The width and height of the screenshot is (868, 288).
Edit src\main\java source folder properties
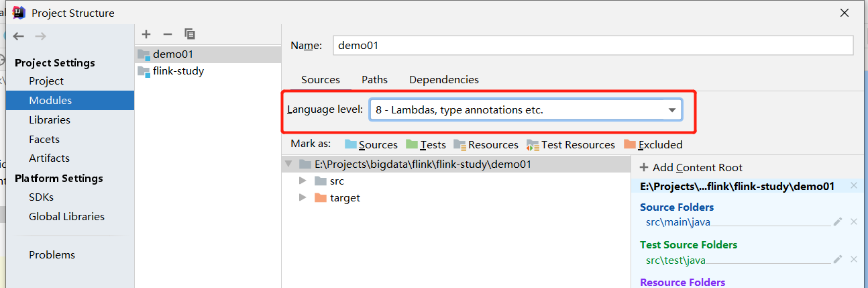(838, 222)
